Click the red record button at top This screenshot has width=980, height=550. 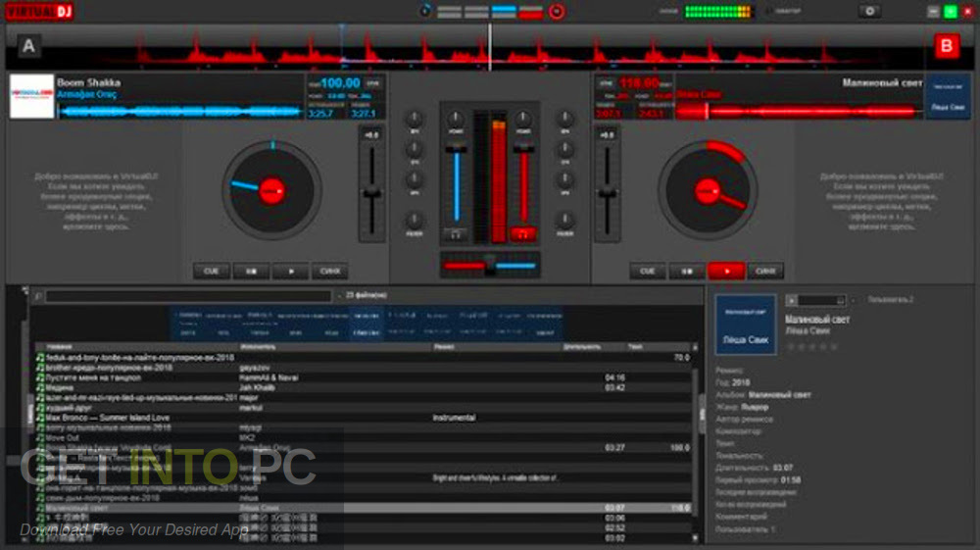point(557,11)
